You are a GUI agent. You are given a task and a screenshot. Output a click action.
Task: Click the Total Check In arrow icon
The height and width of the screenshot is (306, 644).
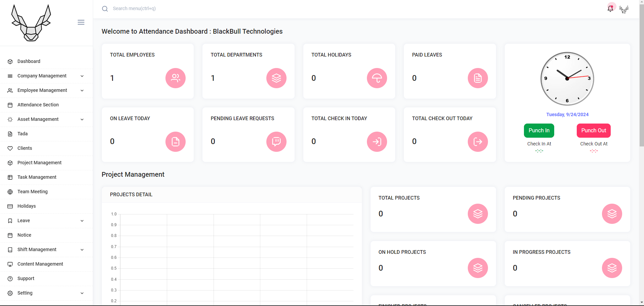coord(377,142)
